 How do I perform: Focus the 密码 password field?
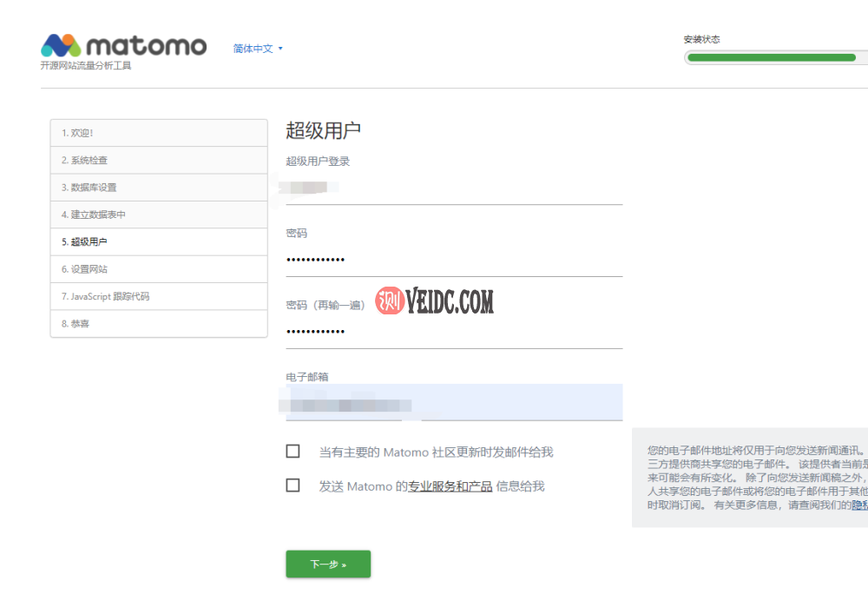pyautogui.click(x=454, y=259)
